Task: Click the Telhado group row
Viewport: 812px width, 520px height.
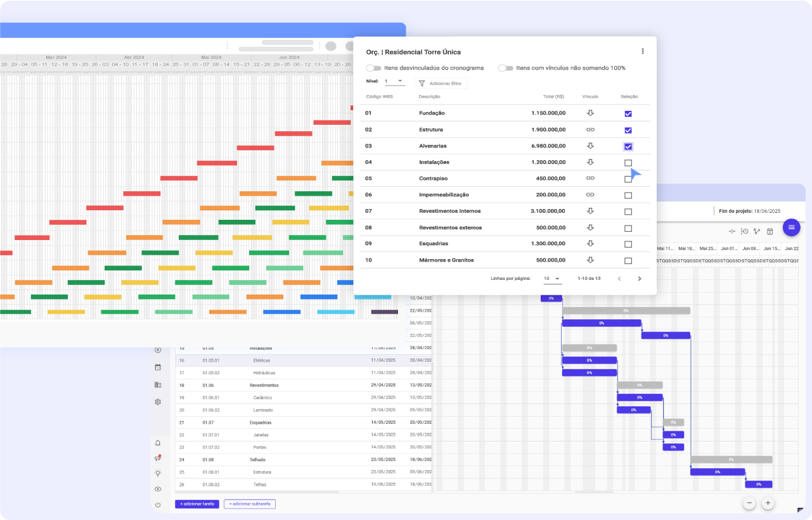Action: 304,460
